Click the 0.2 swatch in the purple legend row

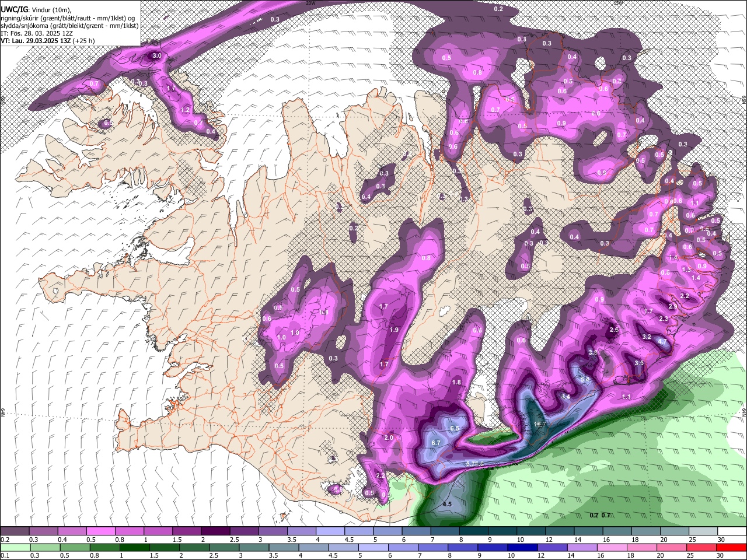15,531
